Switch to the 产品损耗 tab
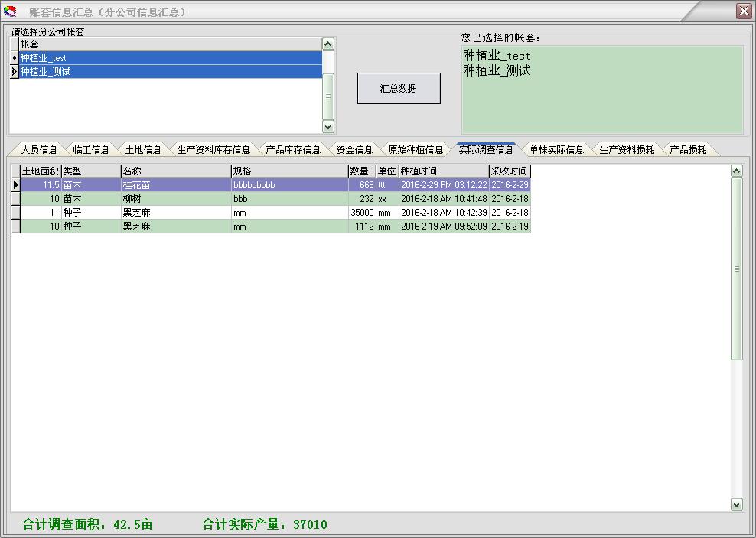 [x=688, y=150]
